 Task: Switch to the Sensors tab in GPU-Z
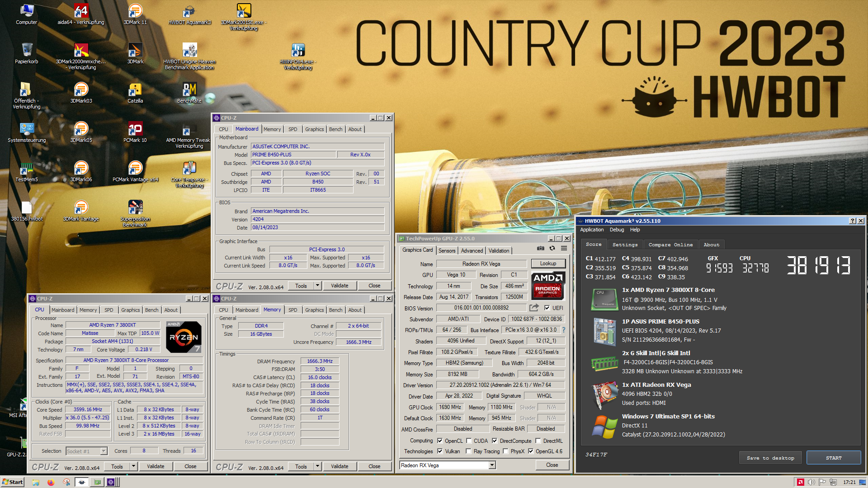coord(447,251)
